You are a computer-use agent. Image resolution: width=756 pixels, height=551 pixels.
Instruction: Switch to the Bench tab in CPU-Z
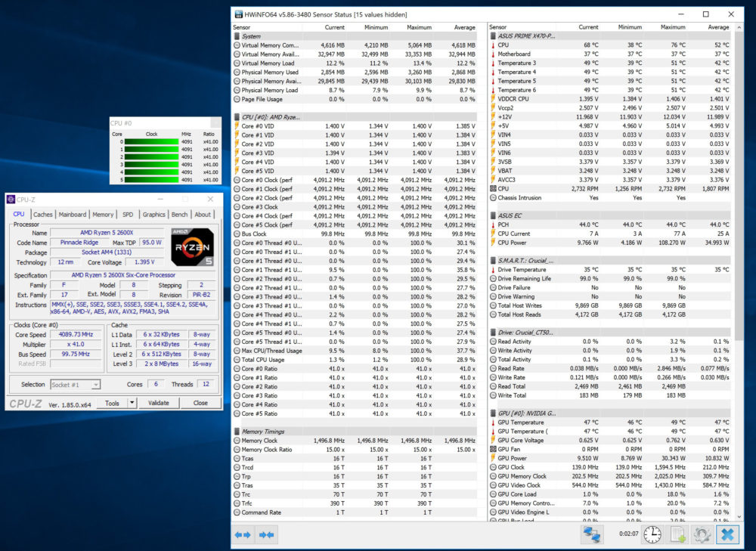tap(179, 215)
